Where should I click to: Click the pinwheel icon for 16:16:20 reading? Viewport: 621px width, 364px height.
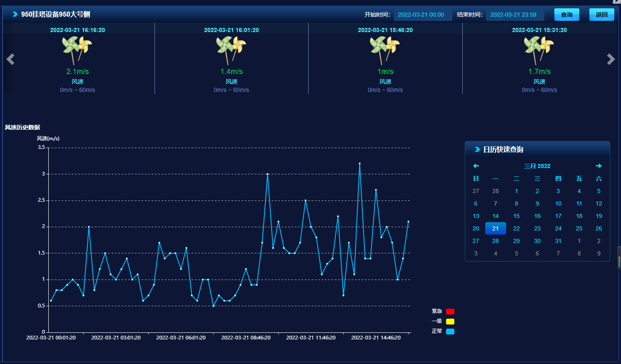[x=77, y=50]
